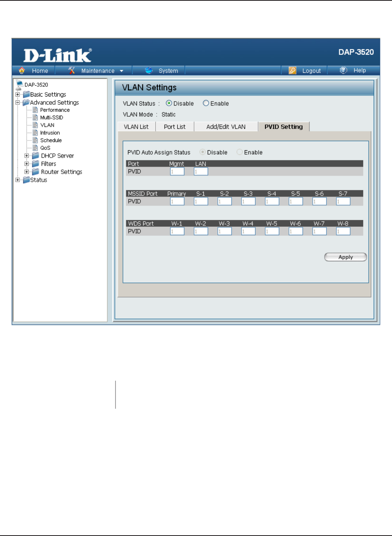Click the 'Static' VLAN Mode value
The height and width of the screenshot is (536, 392).
coord(168,114)
